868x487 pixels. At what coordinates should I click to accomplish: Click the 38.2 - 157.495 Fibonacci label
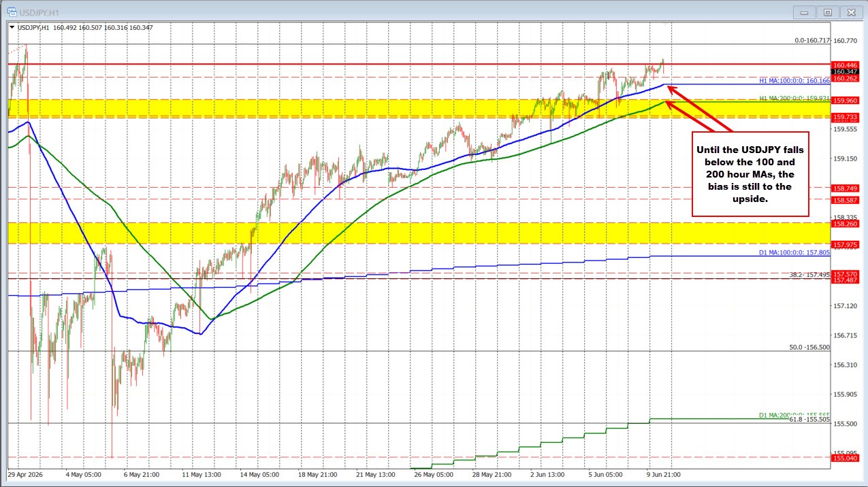(x=808, y=275)
